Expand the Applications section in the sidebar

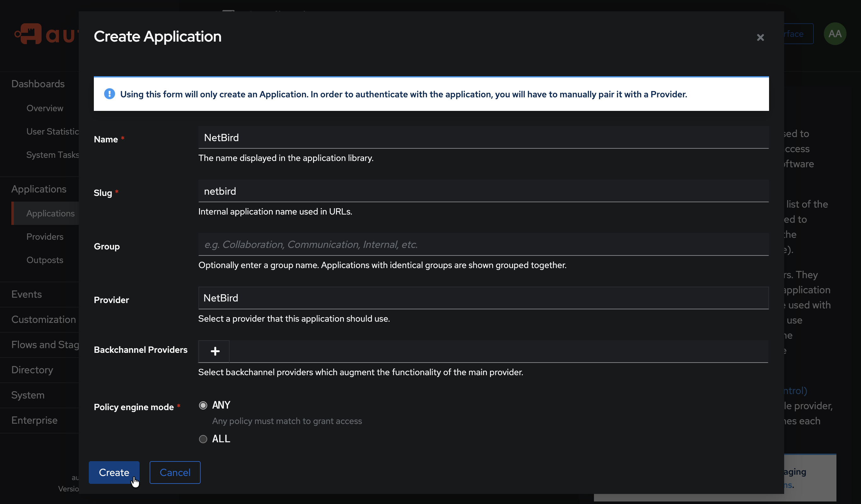(39, 189)
